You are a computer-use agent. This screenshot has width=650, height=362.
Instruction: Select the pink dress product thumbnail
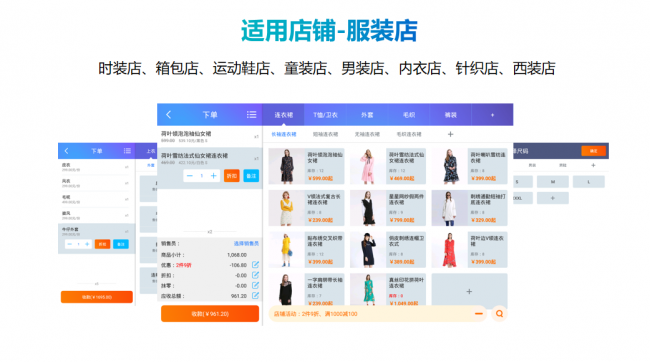pyautogui.click(x=367, y=166)
